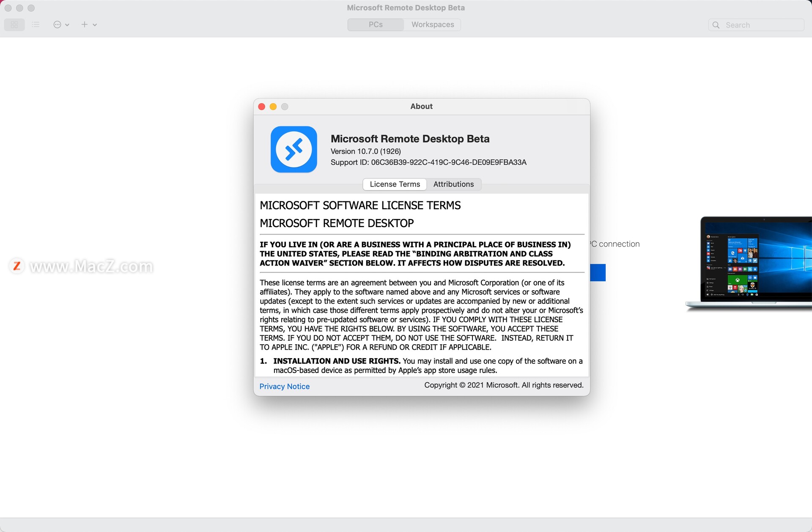The image size is (812, 532).
Task: Click the search magnifier icon
Action: point(716,25)
